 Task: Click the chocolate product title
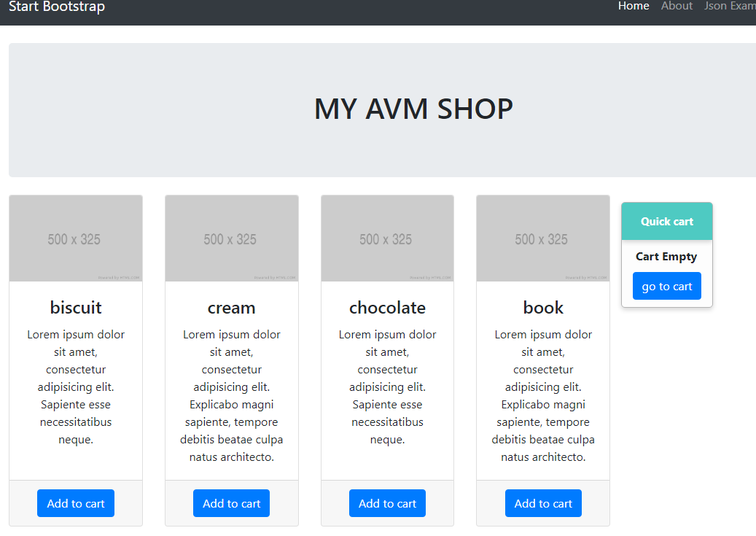pyautogui.click(x=387, y=308)
